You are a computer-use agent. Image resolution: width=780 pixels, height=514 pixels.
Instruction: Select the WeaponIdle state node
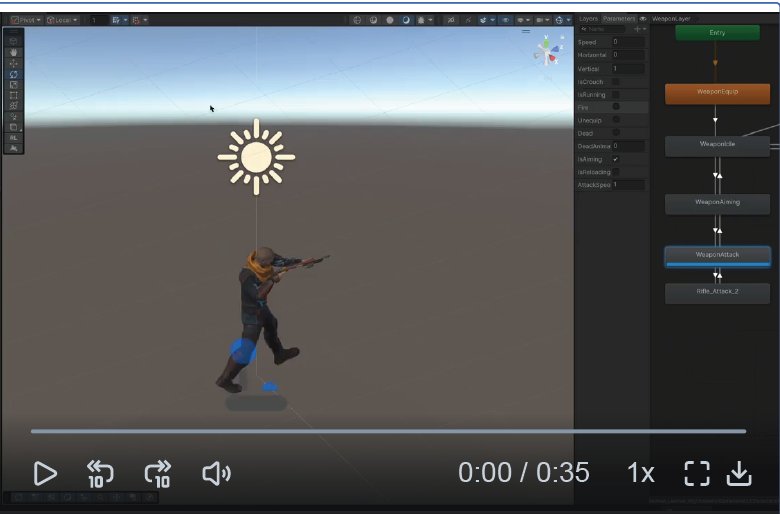[x=717, y=146]
